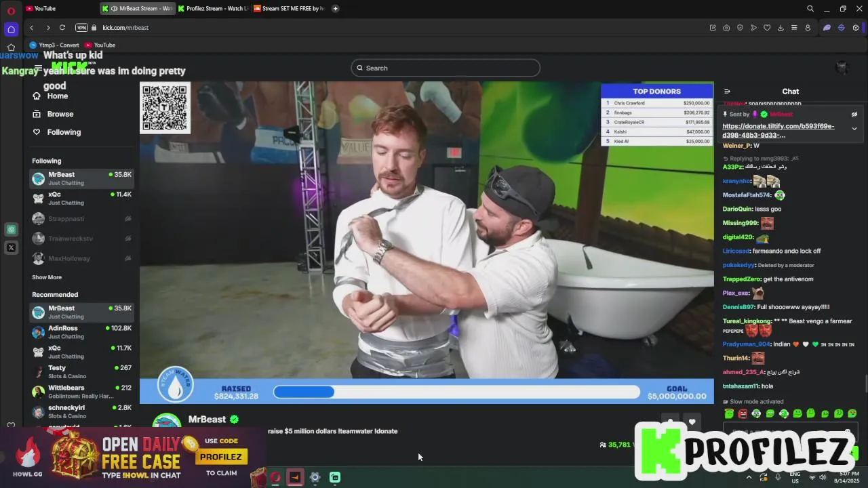Screen dimensions: 868x488
Task: Open Following in Kick sidebar
Action: pyautogui.click(x=56, y=132)
